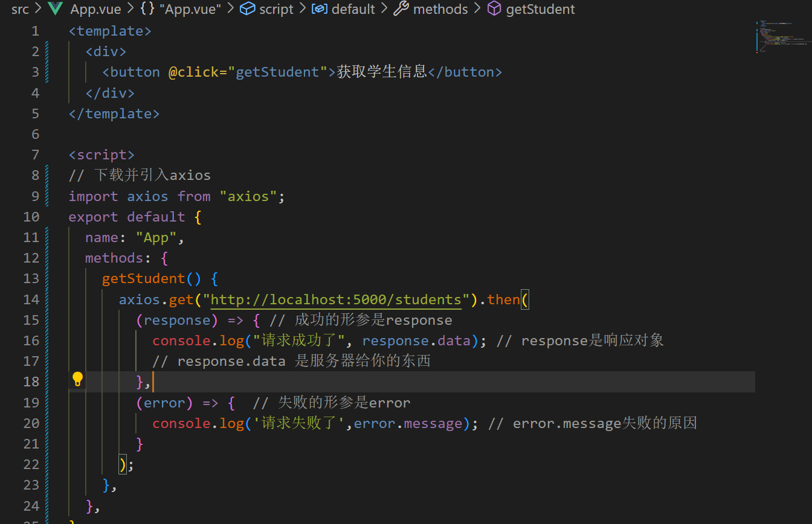Click the cube icon before script breadcrumb

(247, 9)
